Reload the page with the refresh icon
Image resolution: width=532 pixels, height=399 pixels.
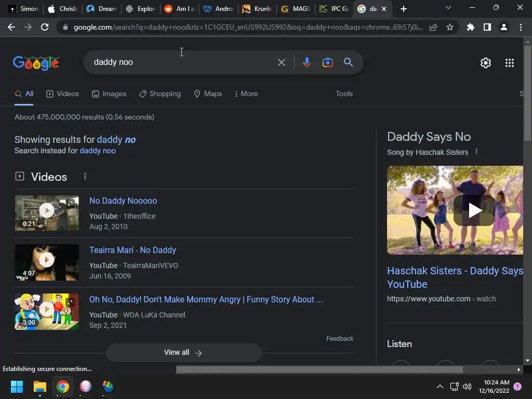click(x=45, y=27)
